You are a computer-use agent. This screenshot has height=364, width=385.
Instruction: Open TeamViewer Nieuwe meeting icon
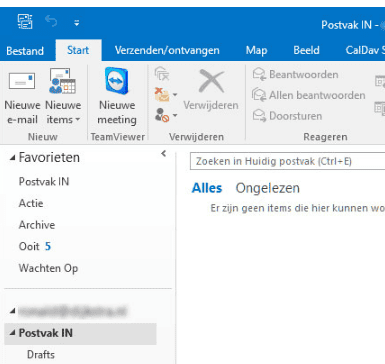[x=117, y=81]
